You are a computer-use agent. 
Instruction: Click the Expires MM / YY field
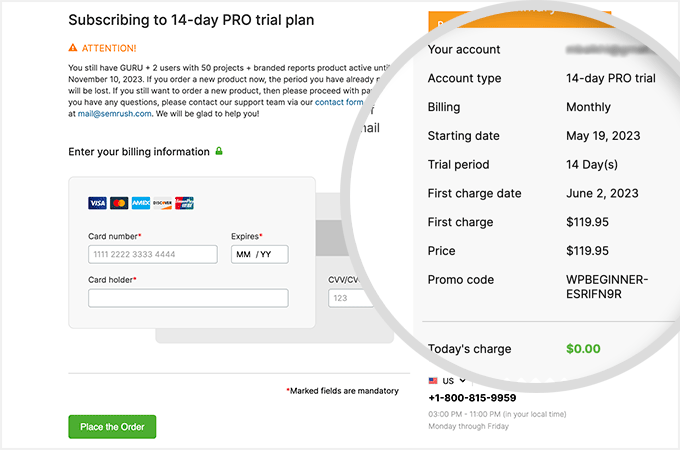coord(259,255)
